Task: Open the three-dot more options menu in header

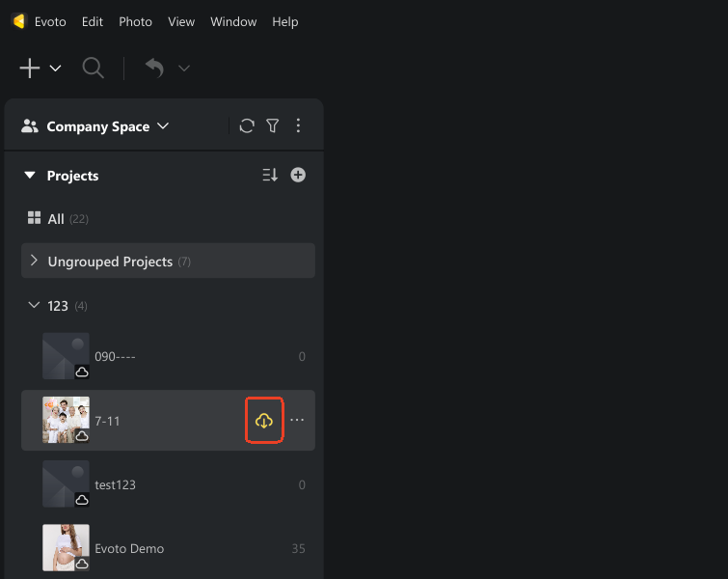Action: coord(298,125)
